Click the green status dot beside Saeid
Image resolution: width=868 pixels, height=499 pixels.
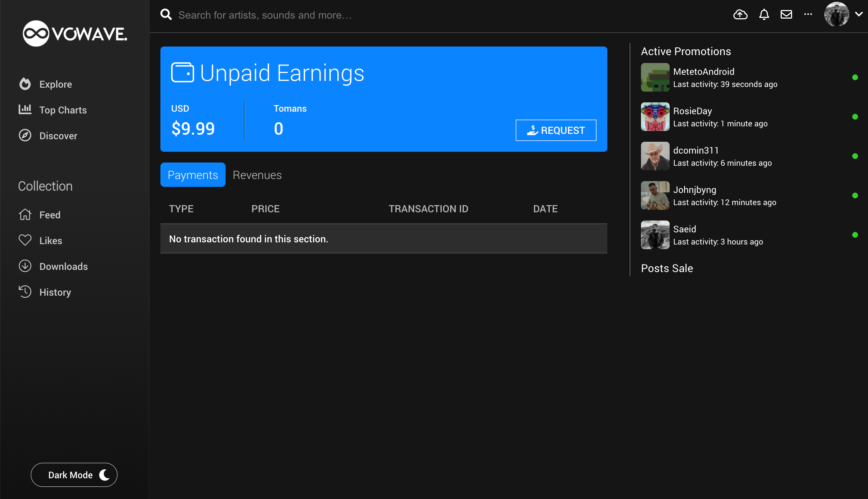coord(856,235)
